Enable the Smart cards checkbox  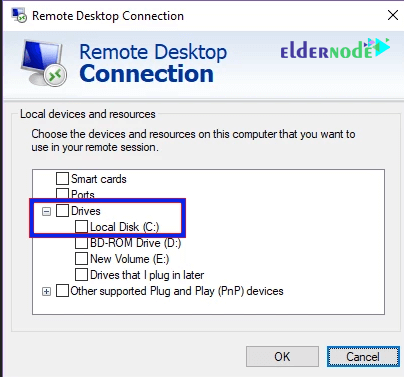tap(62, 179)
